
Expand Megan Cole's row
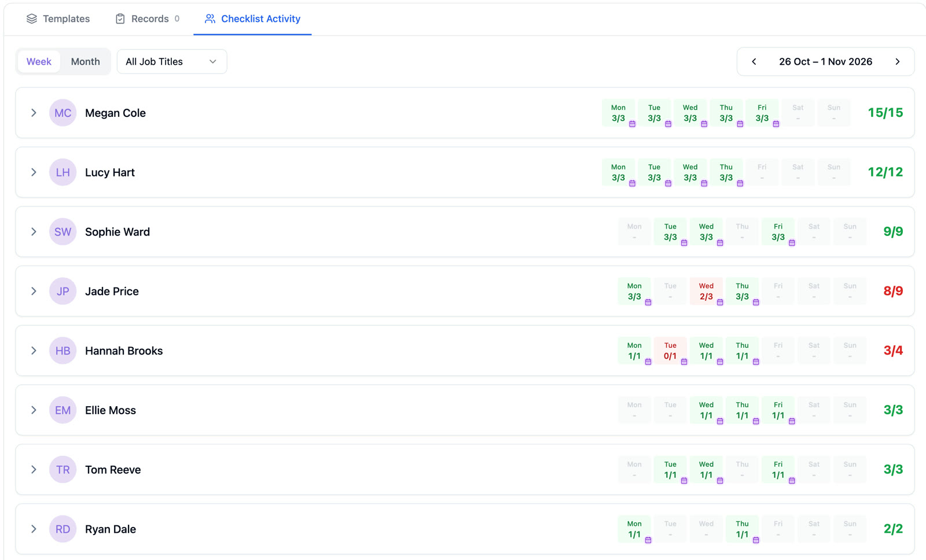[34, 113]
